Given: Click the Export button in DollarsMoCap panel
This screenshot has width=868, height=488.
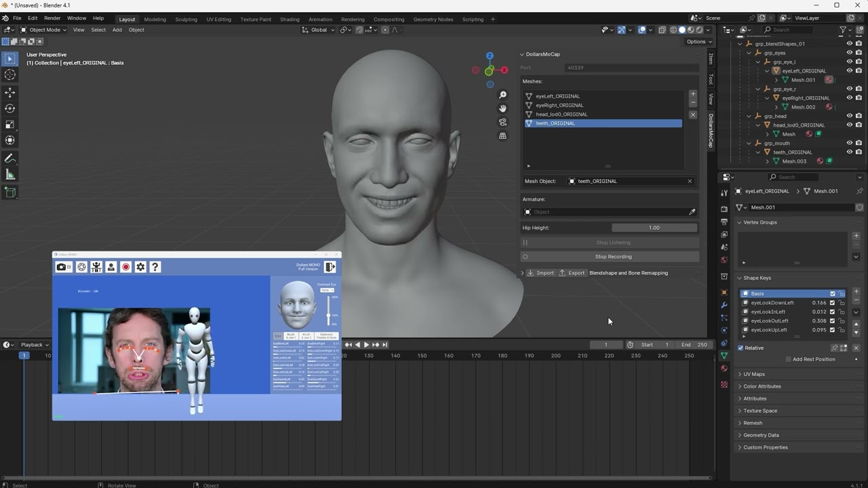Looking at the screenshot, I should coord(572,273).
